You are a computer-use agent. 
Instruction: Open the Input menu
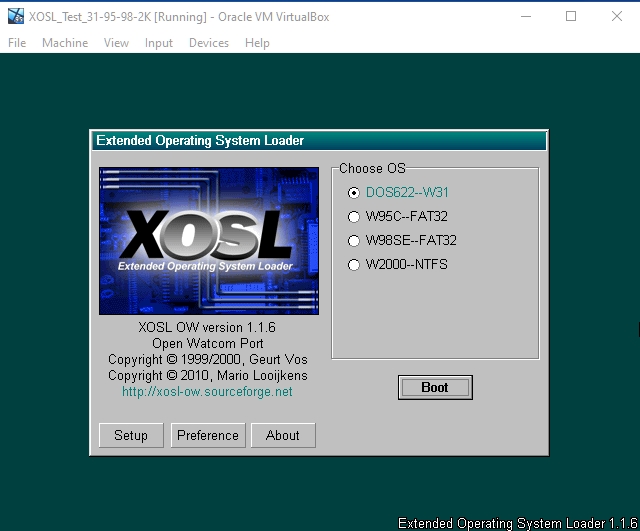click(x=158, y=43)
